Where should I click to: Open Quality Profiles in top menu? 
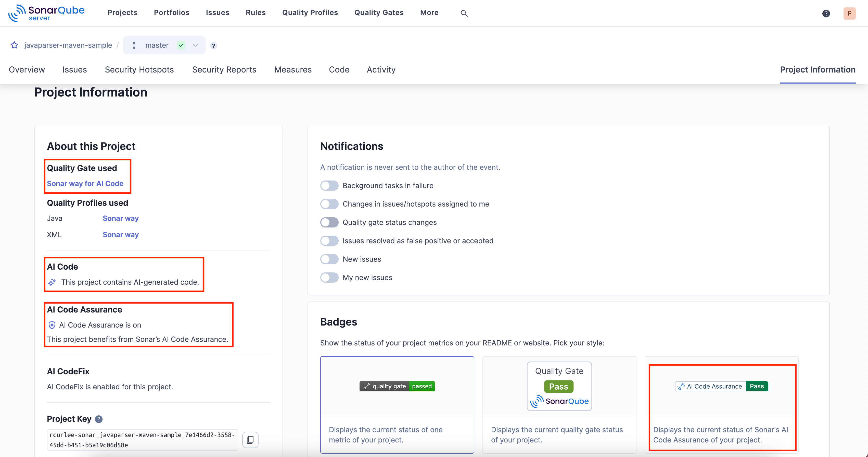pyautogui.click(x=310, y=13)
